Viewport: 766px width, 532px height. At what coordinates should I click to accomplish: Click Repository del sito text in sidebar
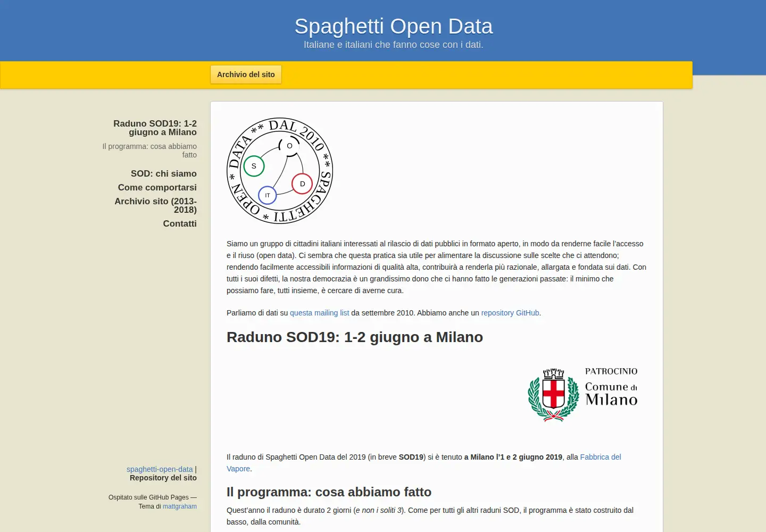pyautogui.click(x=163, y=478)
